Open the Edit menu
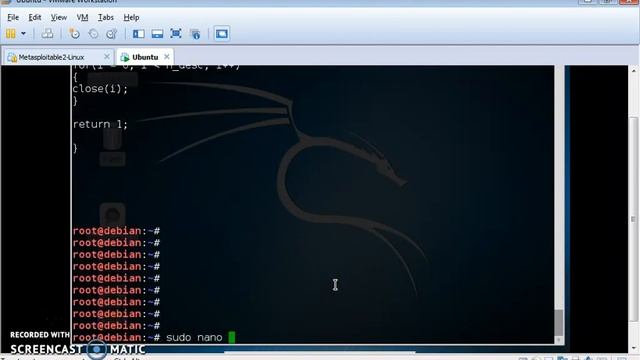This screenshot has width=640, height=360. pos(35,18)
